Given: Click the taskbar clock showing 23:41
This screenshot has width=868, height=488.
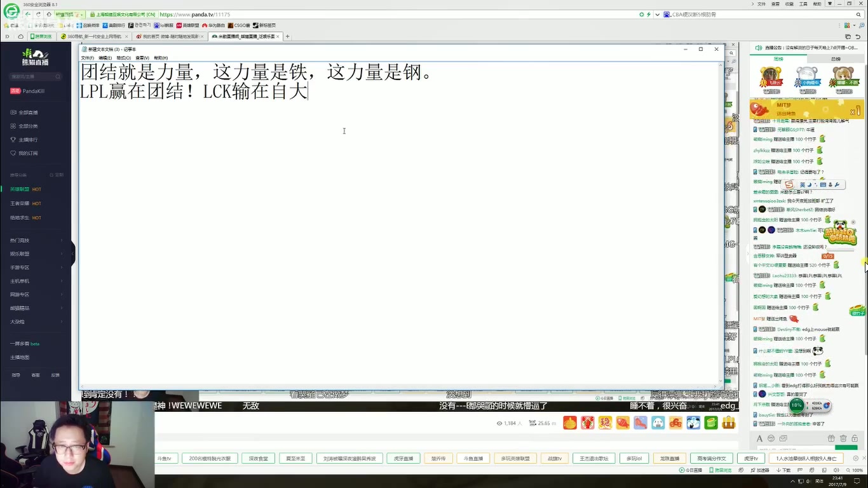Looking at the screenshot, I should pyautogui.click(x=838, y=480).
